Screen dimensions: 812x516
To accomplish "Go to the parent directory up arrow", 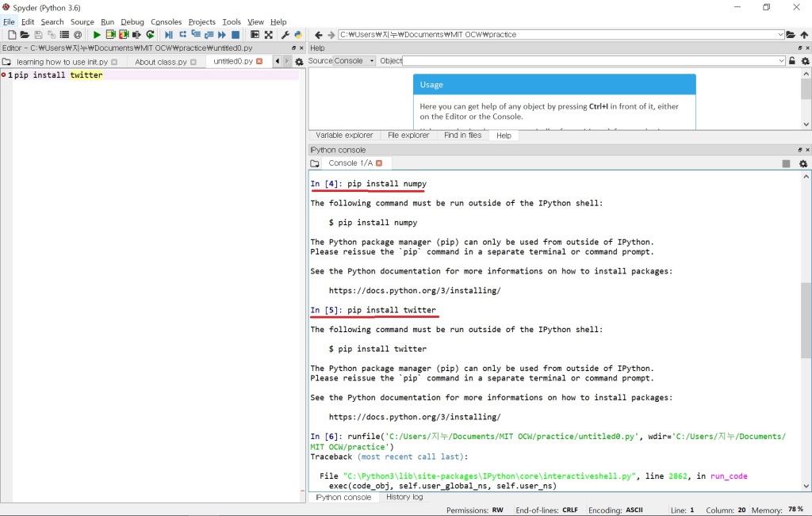I will point(804,35).
